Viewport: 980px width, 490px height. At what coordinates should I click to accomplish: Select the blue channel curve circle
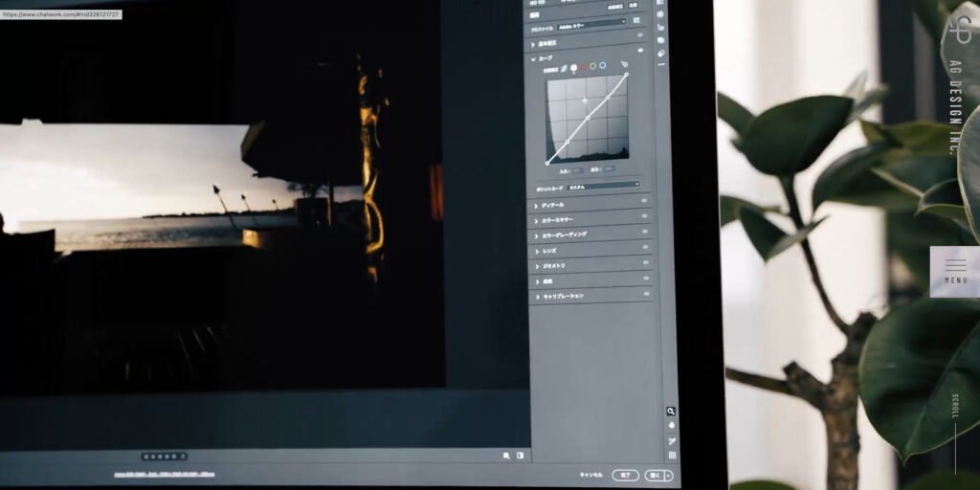[602, 66]
